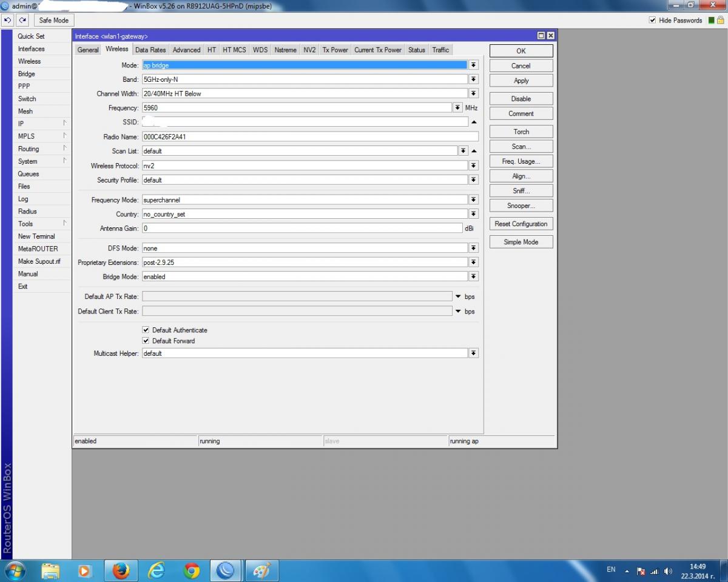Open the Tx Power tab
Viewport: 728px width, 582px height.
tap(335, 50)
